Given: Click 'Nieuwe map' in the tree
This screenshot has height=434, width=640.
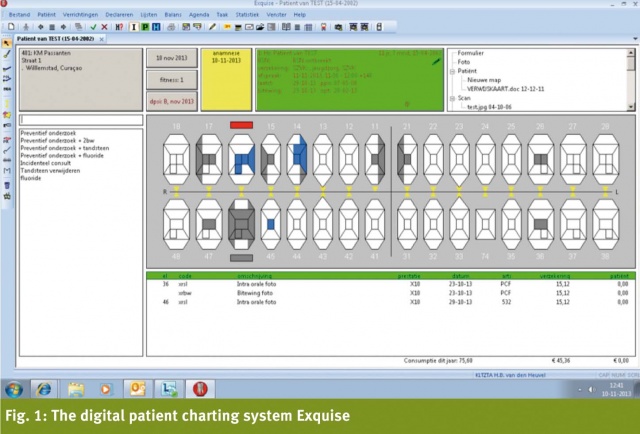Looking at the screenshot, I should tap(484, 80).
